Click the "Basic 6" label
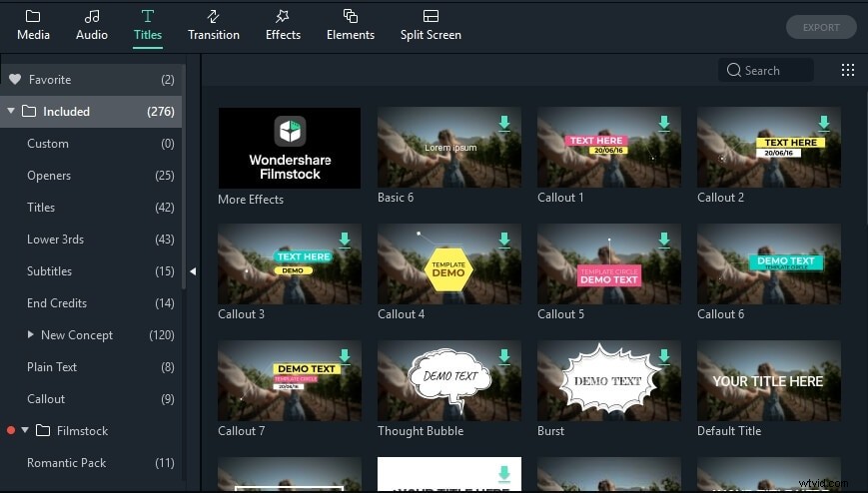This screenshot has width=868, height=493. click(x=396, y=198)
